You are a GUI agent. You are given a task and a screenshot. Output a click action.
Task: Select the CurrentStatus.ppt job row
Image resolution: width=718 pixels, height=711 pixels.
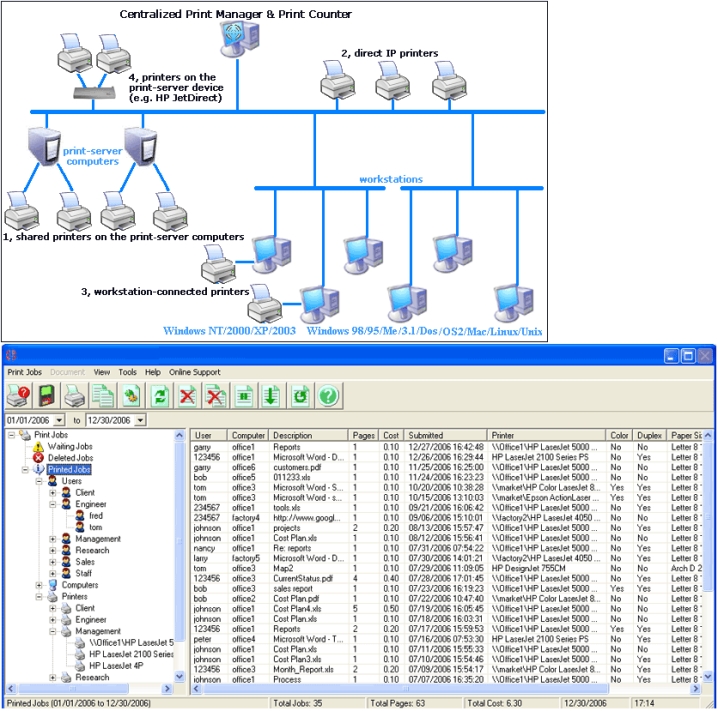coord(300,577)
